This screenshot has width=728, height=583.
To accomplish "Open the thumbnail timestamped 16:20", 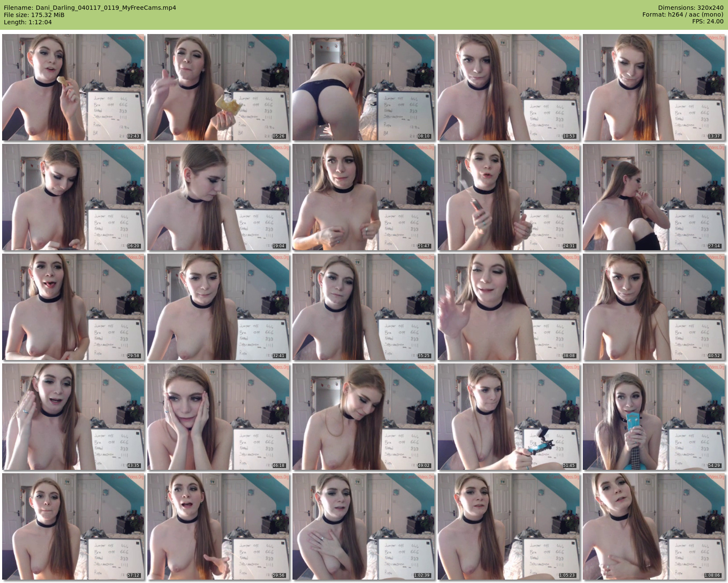I will pyautogui.click(x=73, y=197).
